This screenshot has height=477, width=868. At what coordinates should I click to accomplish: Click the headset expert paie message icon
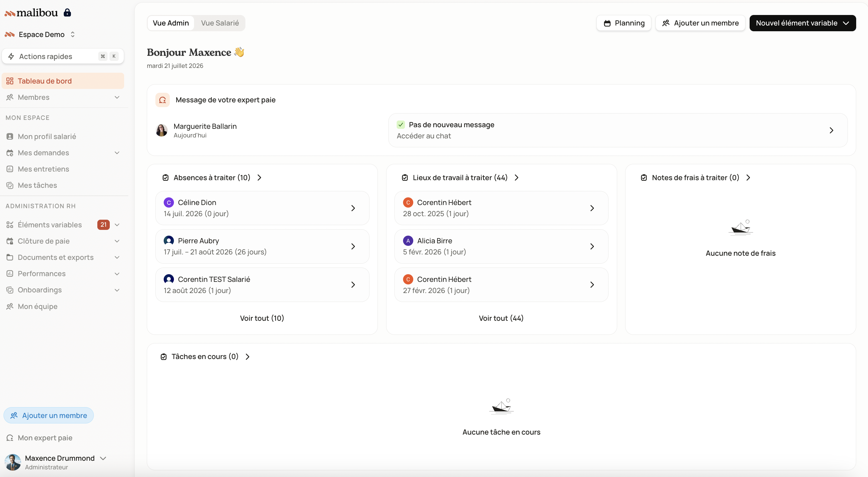pos(162,100)
